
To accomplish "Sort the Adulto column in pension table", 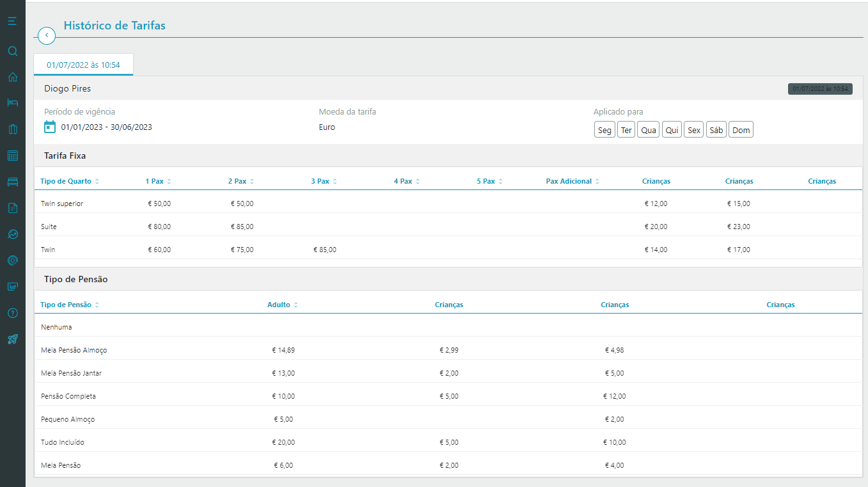I will click(x=283, y=305).
